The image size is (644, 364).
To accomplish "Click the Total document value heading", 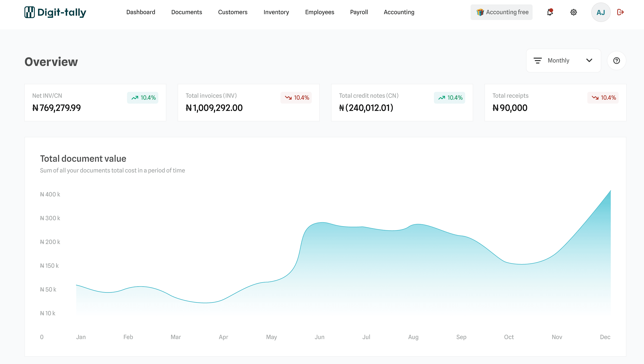I will 83,159.
